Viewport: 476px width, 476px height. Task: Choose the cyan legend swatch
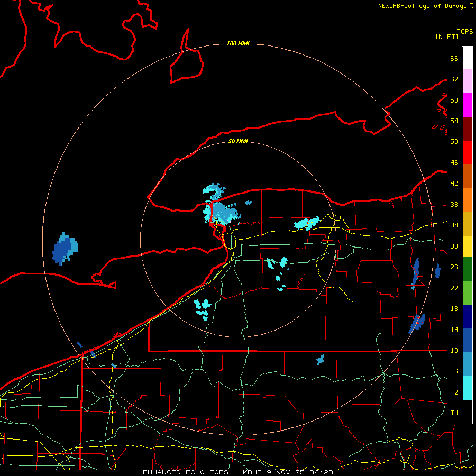point(467,388)
